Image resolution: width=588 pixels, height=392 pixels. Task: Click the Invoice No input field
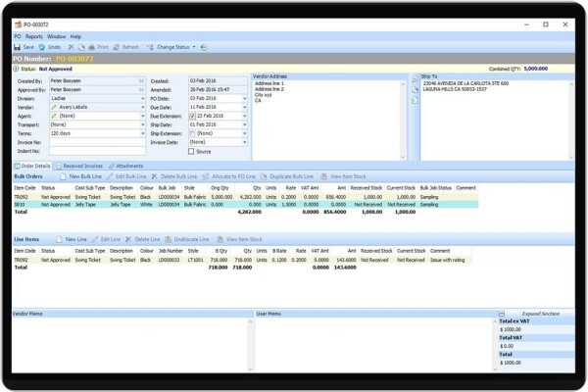pos(97,142)
